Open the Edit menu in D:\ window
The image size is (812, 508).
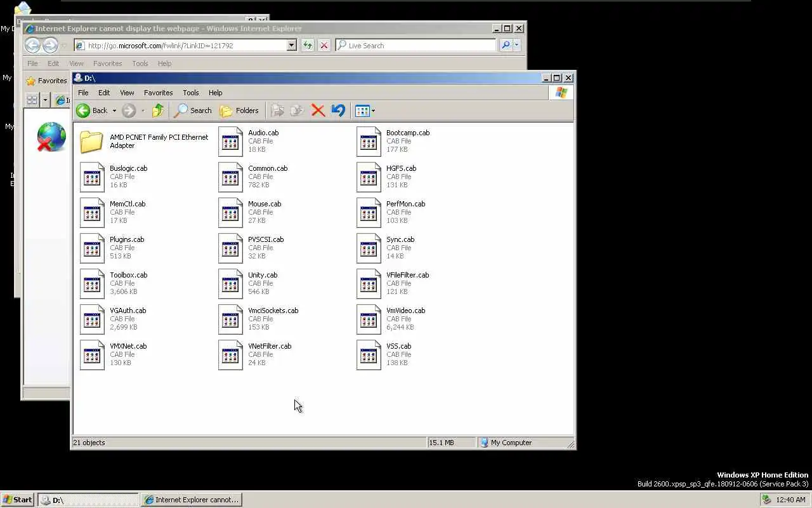(104, 93)
